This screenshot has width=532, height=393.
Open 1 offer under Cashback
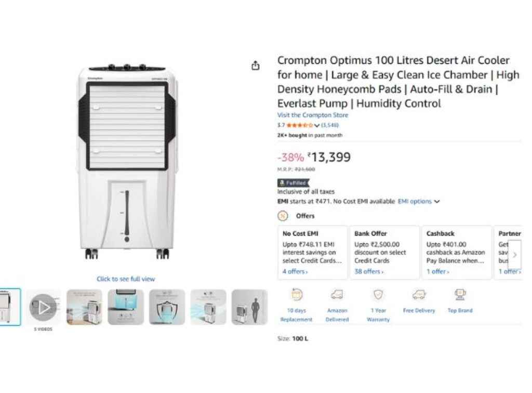(x=437, y=271)
